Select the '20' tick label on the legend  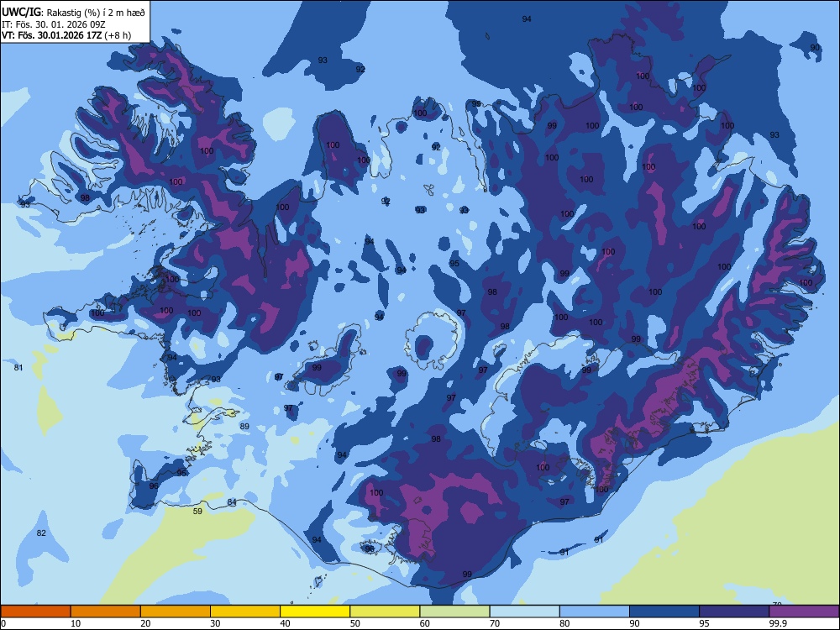(x=145, y=623)
